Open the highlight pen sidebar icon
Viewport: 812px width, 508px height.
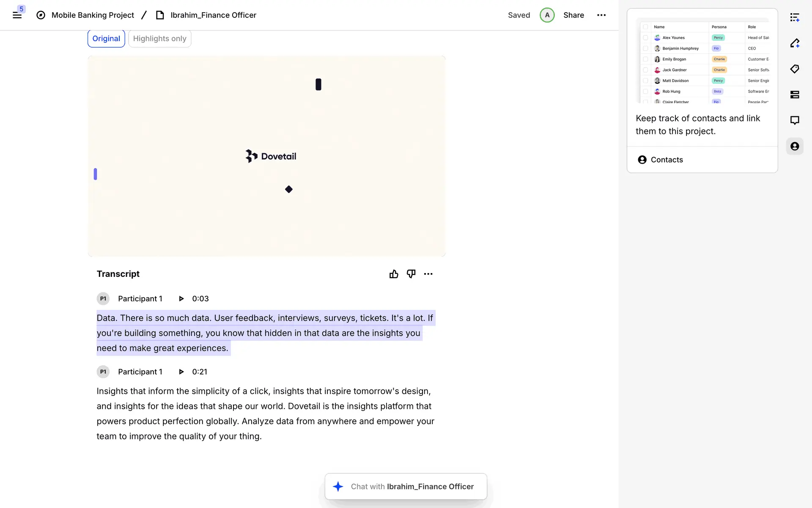click(795, 43)
